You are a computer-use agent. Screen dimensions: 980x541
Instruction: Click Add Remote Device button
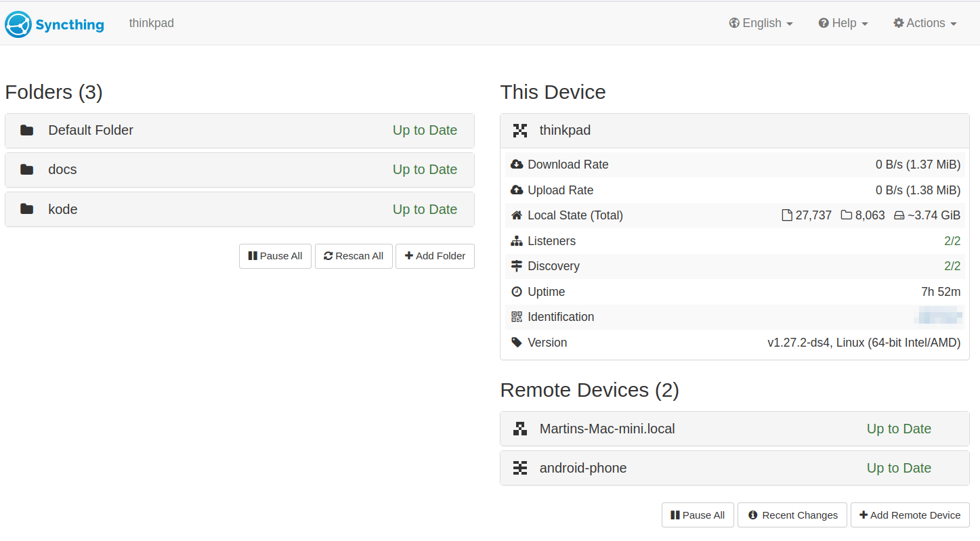[x=910, y=515]
